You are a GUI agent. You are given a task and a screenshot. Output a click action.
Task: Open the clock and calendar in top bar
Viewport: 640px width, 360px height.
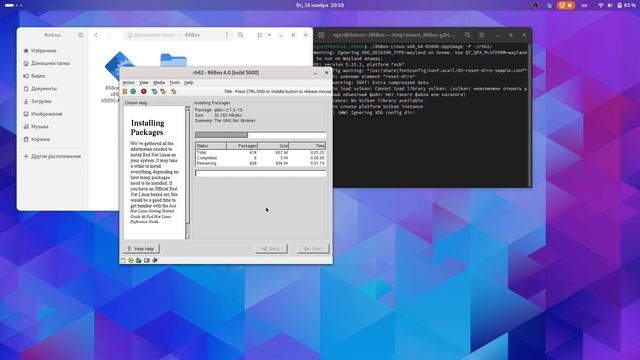(320, 5)
